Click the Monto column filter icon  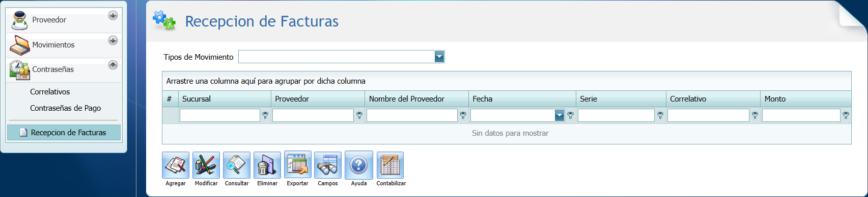[x=846, y=116]
